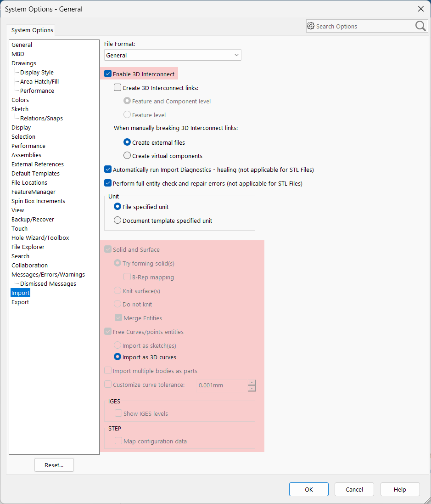The height and width of the screenshot is (504, 431).
Task: Uncheck Enable 3D Interconnect
Action: pyautogui.click(x=108, y=74)
